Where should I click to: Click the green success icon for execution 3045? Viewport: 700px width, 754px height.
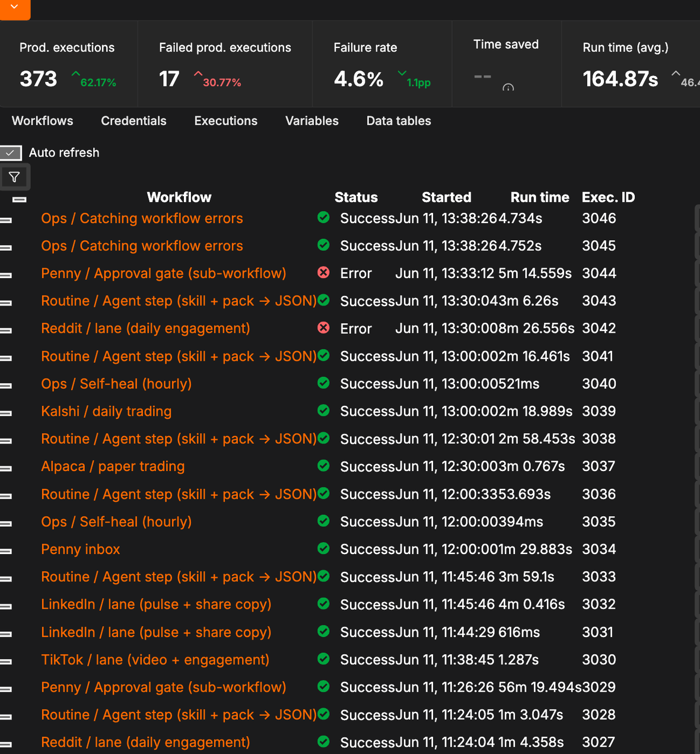pyautogui.click(x=323, y=244)
